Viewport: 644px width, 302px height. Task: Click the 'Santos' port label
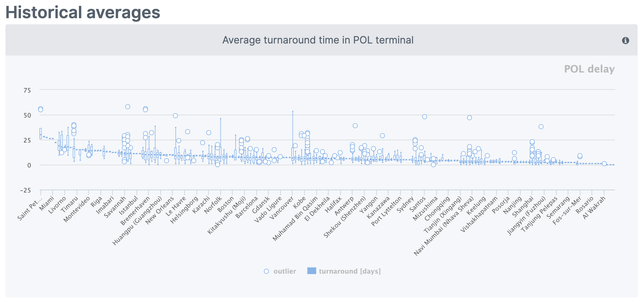tap(418, 205)
